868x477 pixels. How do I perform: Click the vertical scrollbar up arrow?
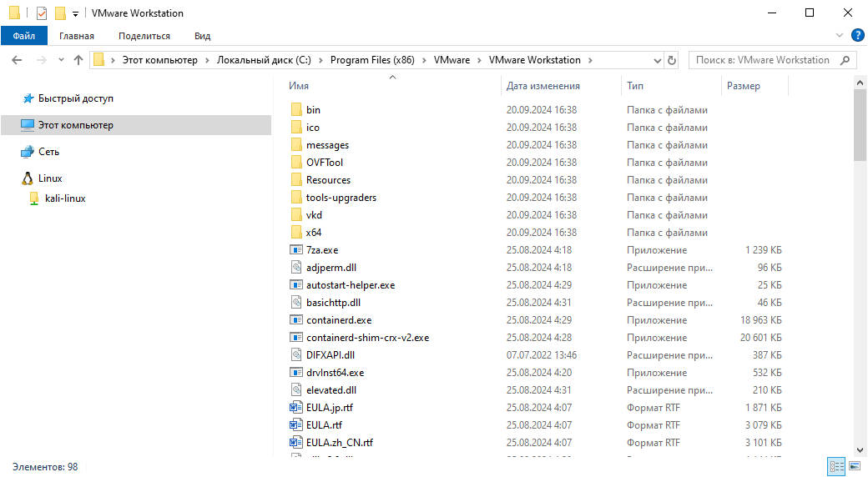pyautogui.click(x=860, y=83)
